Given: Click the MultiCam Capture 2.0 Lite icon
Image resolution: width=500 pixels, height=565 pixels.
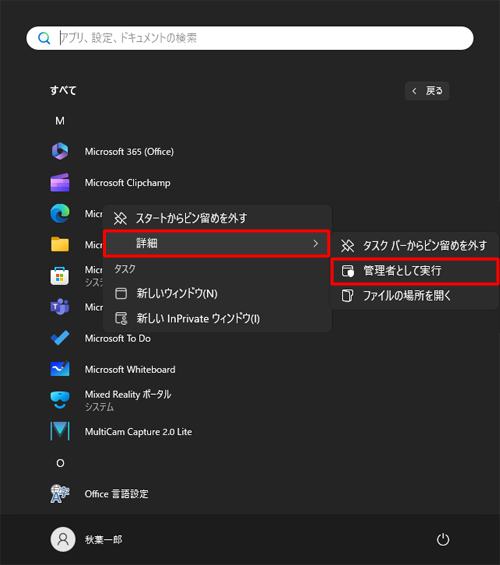Looking at the screenshot, I should tap(60, 431).
